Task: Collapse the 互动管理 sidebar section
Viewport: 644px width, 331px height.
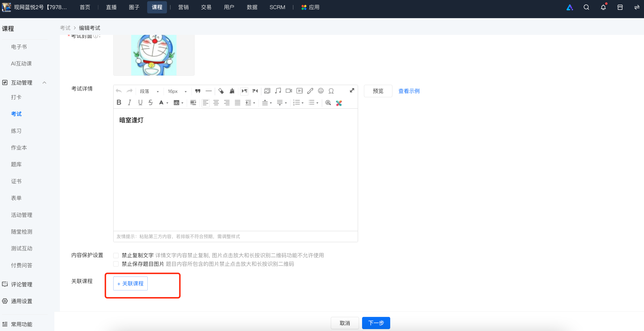Action: pyautogui.click(x=45, y=83)
